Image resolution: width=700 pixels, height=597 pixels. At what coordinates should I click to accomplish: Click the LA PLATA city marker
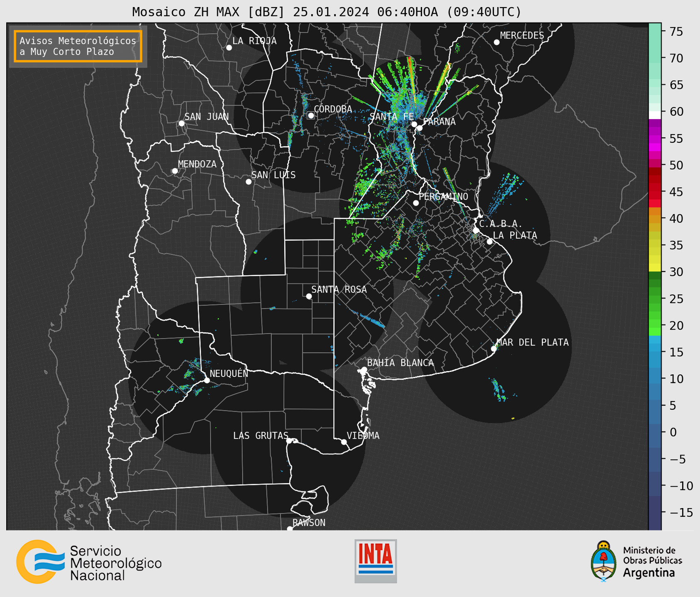(490, 242)
